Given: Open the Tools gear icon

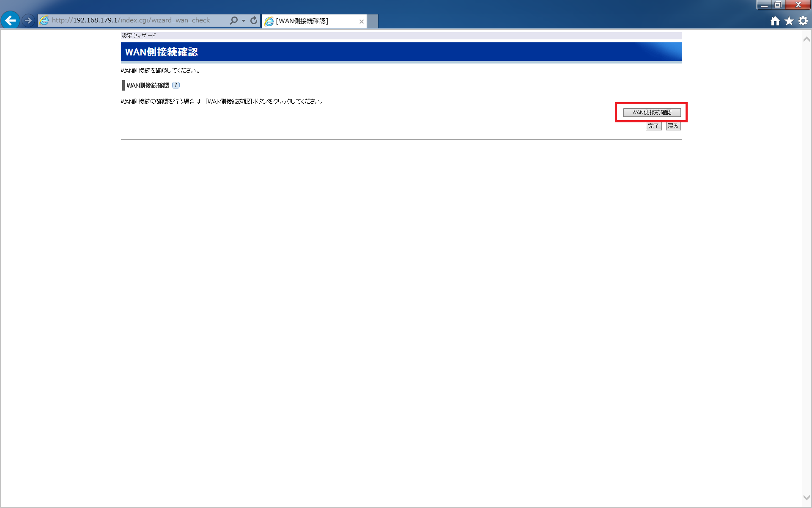Looking at the screenshot, I should click(x=803, y=21).
